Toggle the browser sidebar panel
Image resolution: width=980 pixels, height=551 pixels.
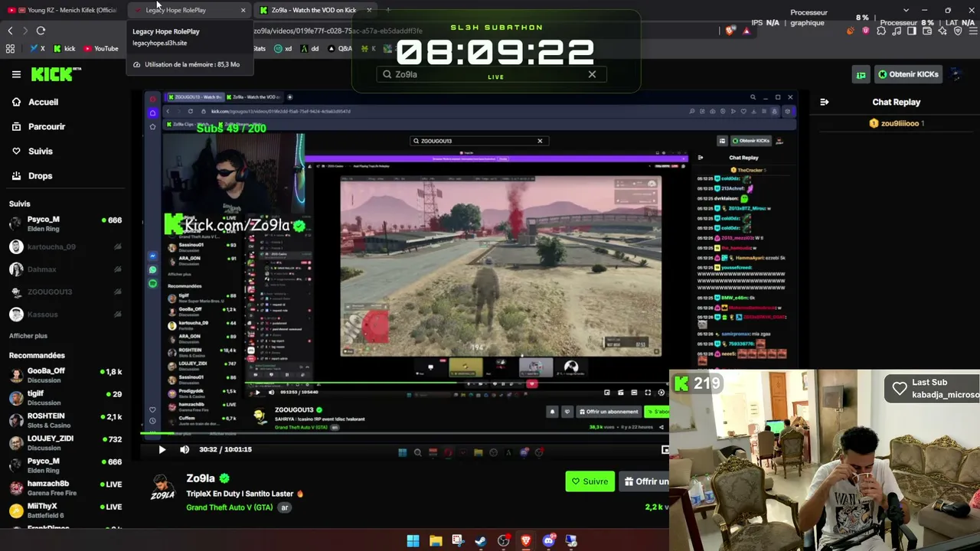tap(912, 31)
